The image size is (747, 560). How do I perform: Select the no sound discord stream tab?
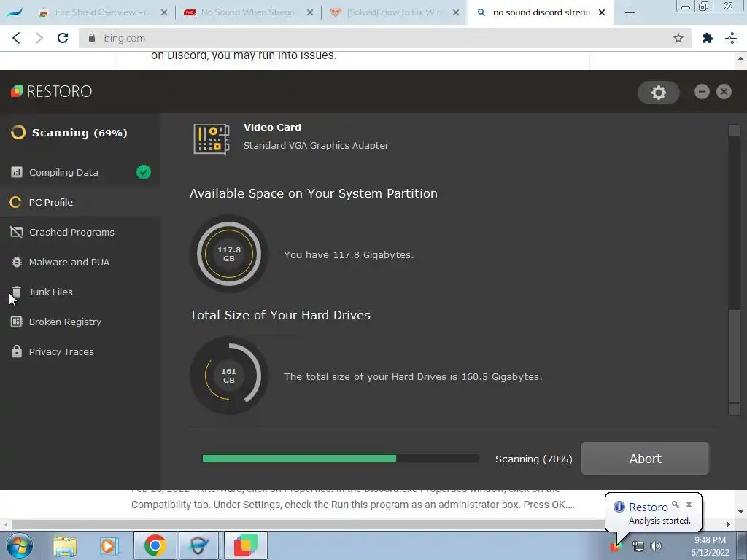[x=541, y=12]
